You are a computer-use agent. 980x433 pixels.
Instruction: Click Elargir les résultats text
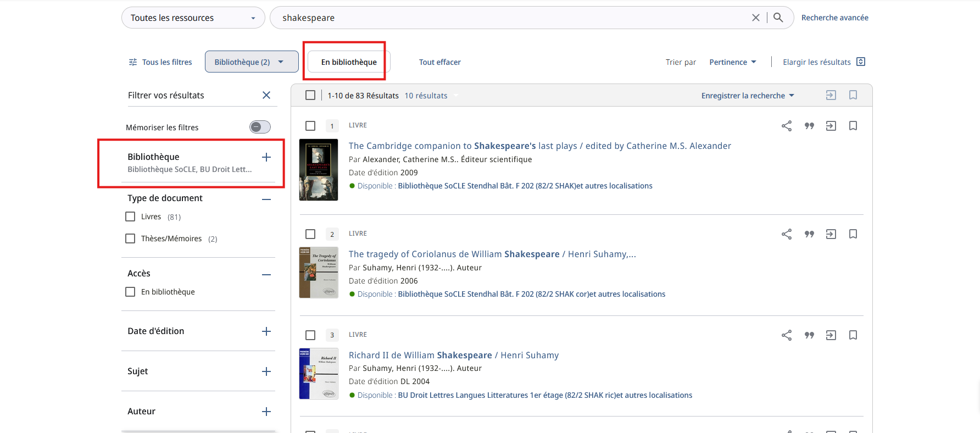816,62
